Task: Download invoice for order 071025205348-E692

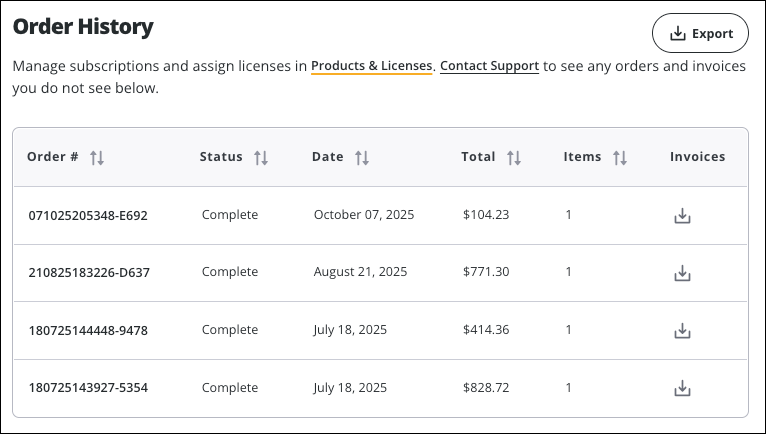Action: coord(682,215)
